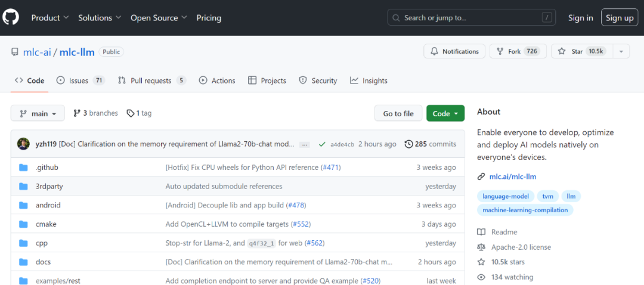Open the Security tab
Image resolution: width=644 pixels, height=285 pixels.
318,80
